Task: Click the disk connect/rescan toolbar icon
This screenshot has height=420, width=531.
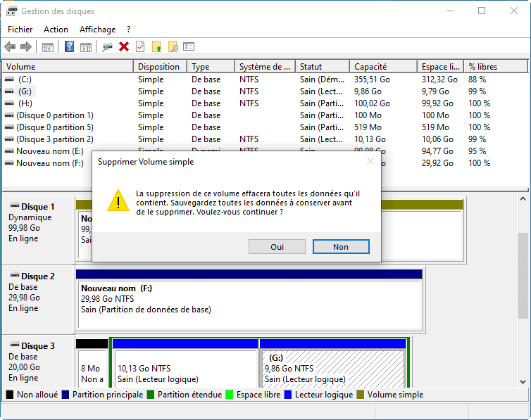Action: (x=107, y=46)
